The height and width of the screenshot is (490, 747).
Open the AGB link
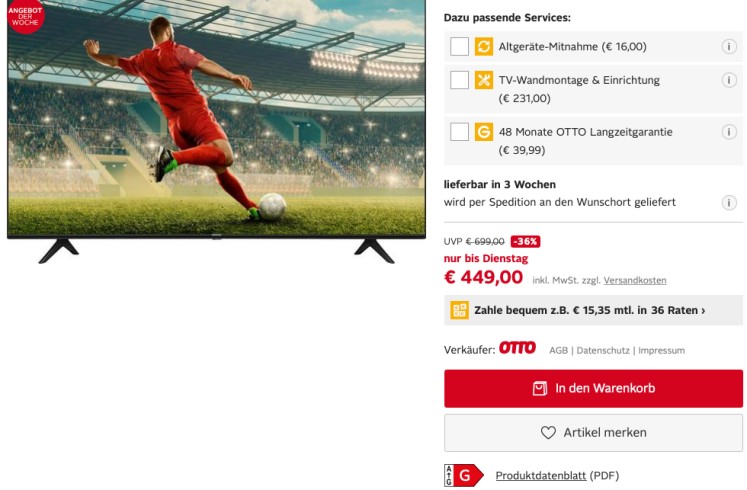click(x=558, y=350)
